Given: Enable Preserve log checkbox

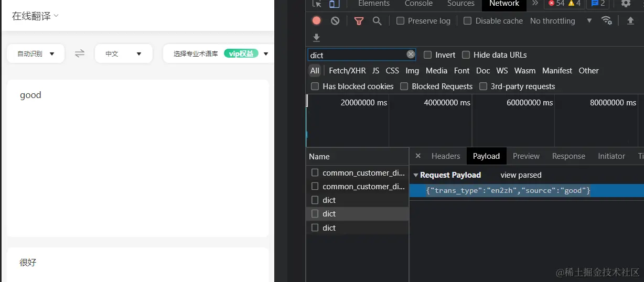Looking at the screenshot, I should point(401,21).
